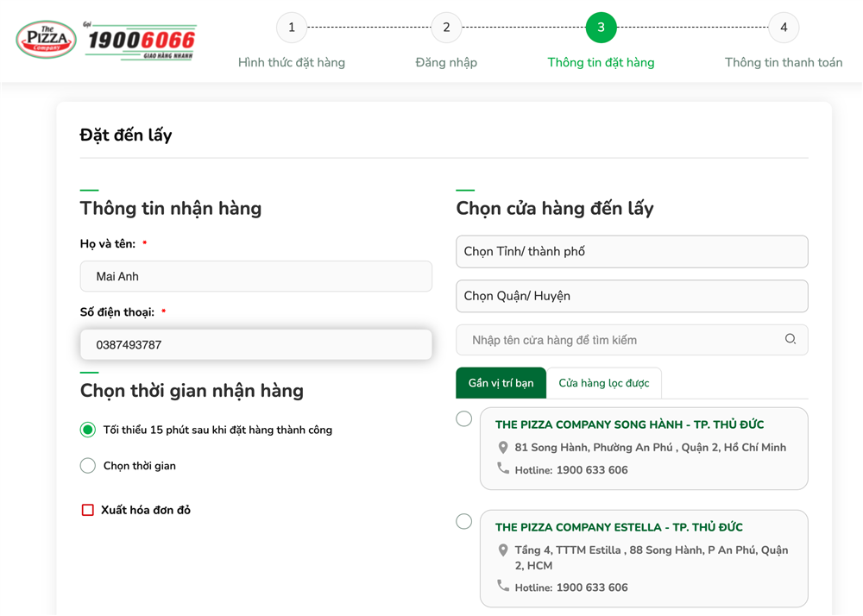Switch to the 'Gần vị trí bạn' tab

click(x=501, y=383)
